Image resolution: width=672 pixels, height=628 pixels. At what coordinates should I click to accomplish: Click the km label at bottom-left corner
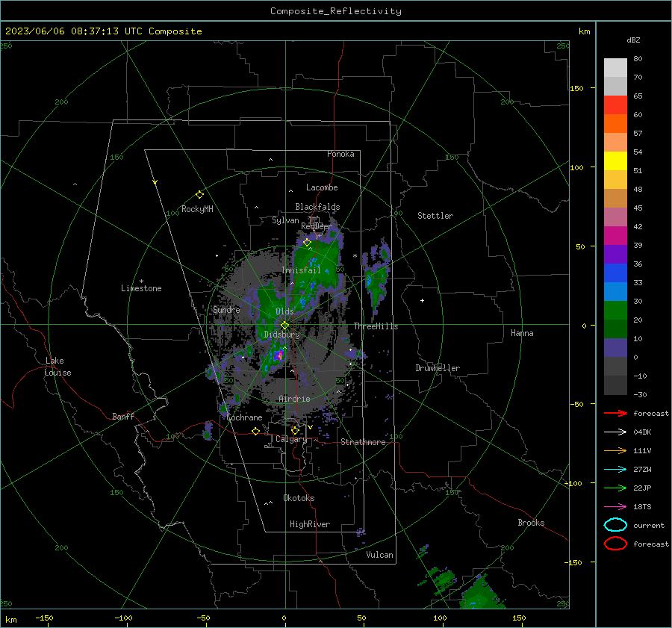[x=10, y=620]
